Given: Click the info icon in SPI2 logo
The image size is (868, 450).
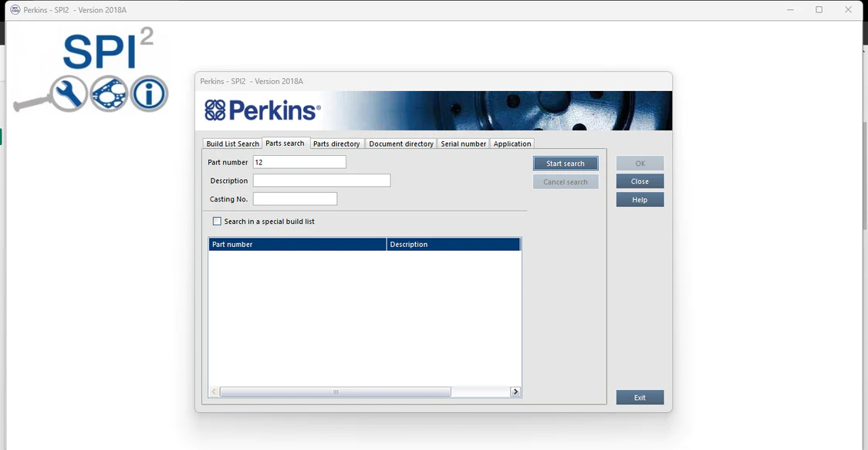Looking at the screenshot, I should coord(149,94).
